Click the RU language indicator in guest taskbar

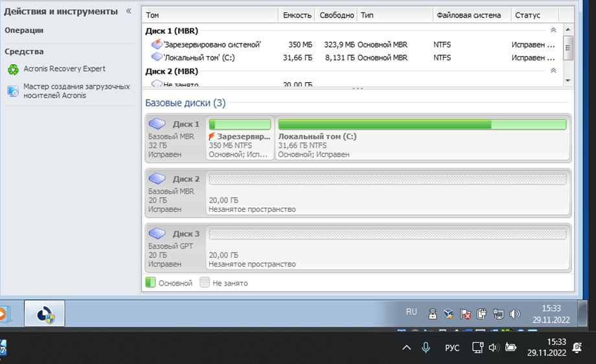[x=411, y=312]
